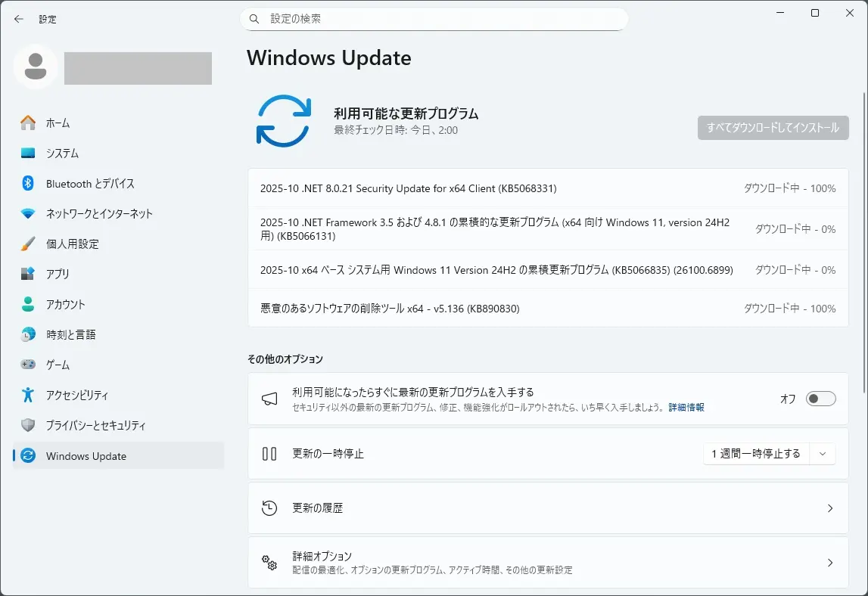Viewport: 868px width, 596px height.
Task: Select 時刻と言語 in the sidebar
Action: click(x=70, y=334)
